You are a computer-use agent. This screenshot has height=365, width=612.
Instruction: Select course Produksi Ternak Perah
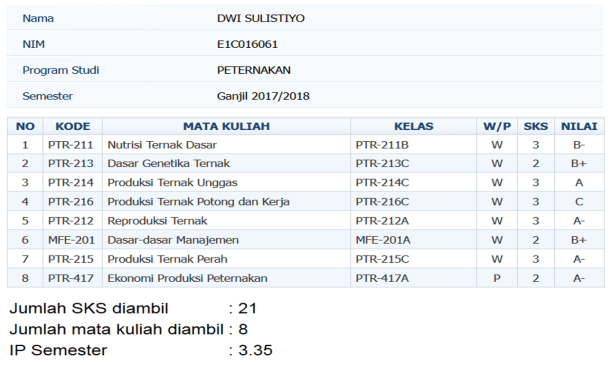coord(167,259)
